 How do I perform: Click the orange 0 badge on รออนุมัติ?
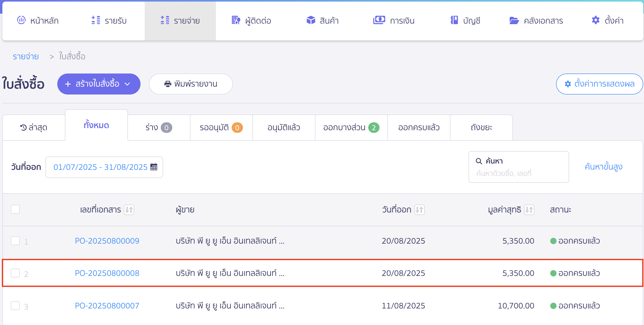coord(237,128)
